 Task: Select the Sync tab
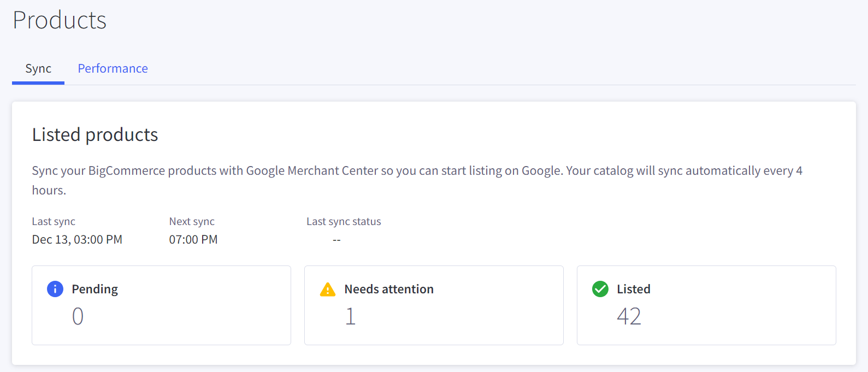click(38, 68)
